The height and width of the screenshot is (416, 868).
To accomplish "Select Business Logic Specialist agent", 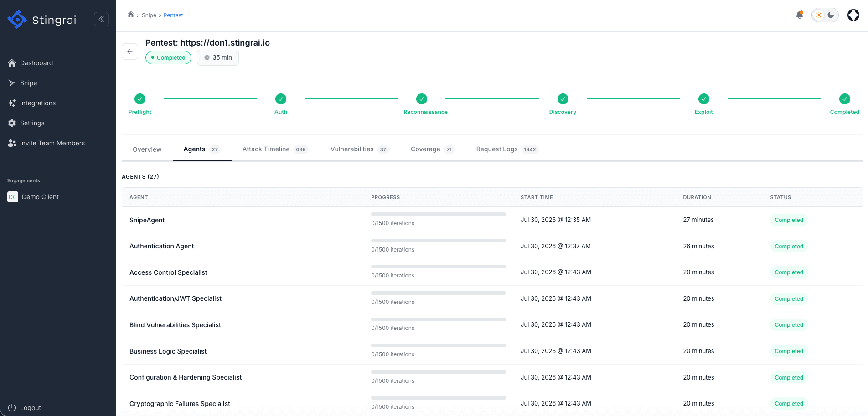I will click(x=168, y=351).
